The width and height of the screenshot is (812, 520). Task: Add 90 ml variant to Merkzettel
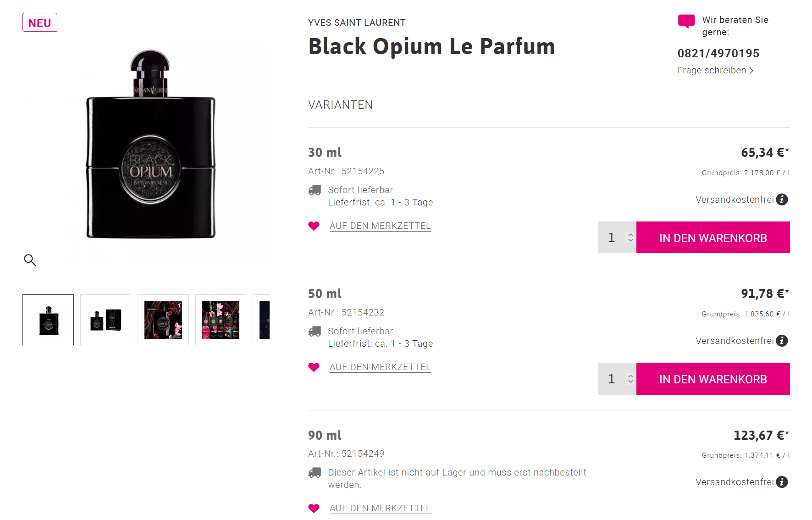click(380, 509)
